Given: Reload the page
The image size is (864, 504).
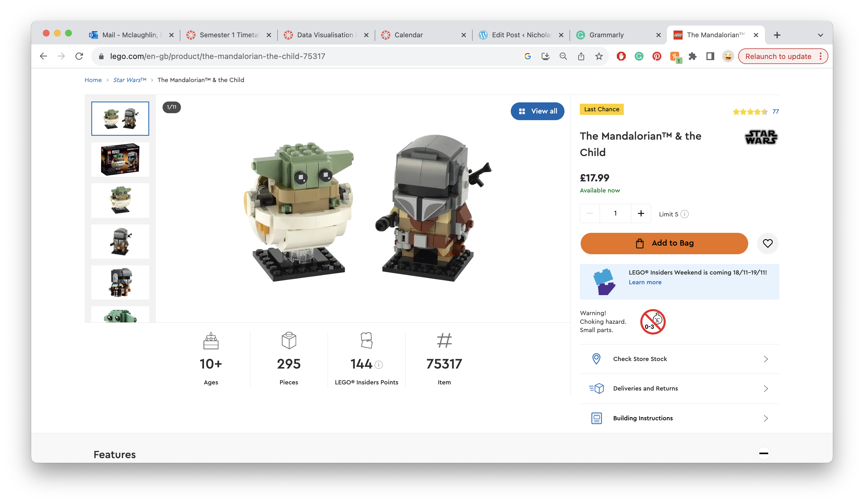Looking at the screenshot, I should [79, 56].
